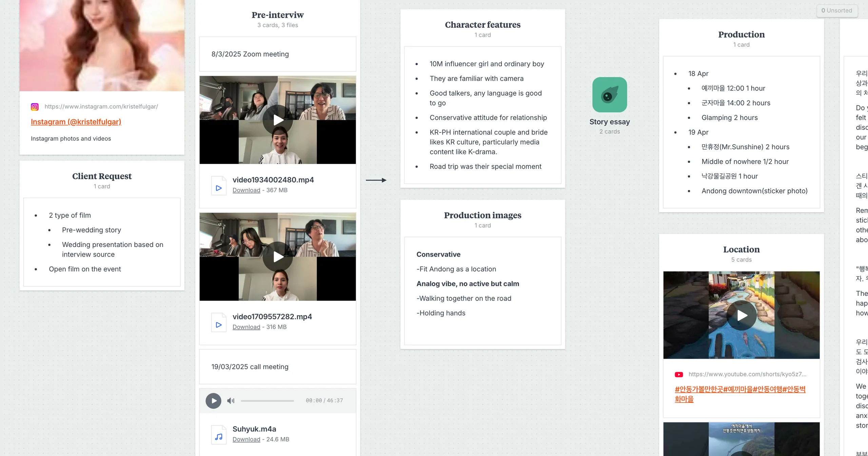The height and width of the screenshot is (456, 868).
Task: Click the second Location video thumbnail with Korean caption
Action: [x=741, y=439]
